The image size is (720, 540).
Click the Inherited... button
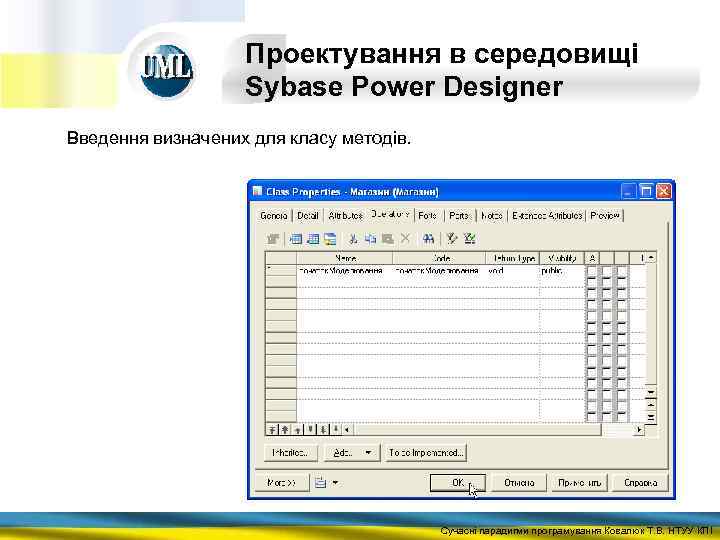(x=290, y=453)
